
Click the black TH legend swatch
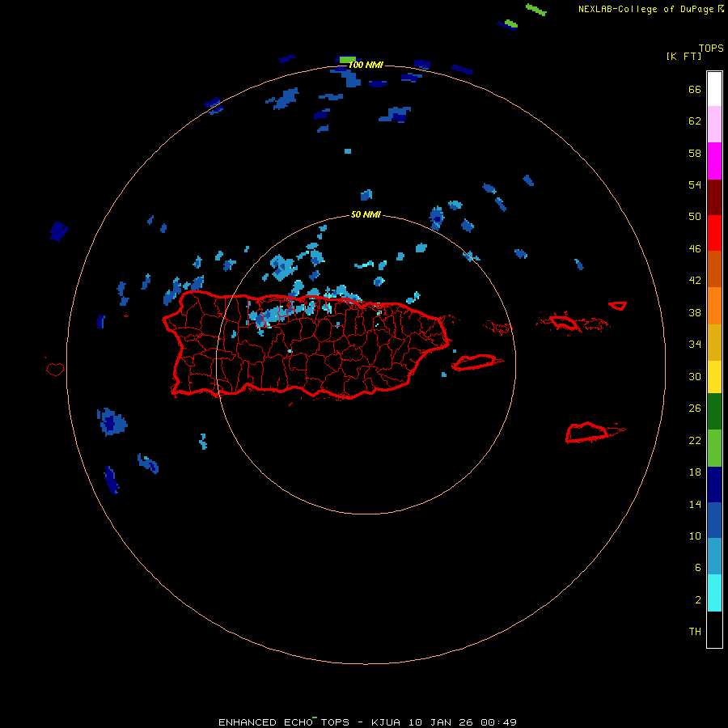[x=714, y=629]
